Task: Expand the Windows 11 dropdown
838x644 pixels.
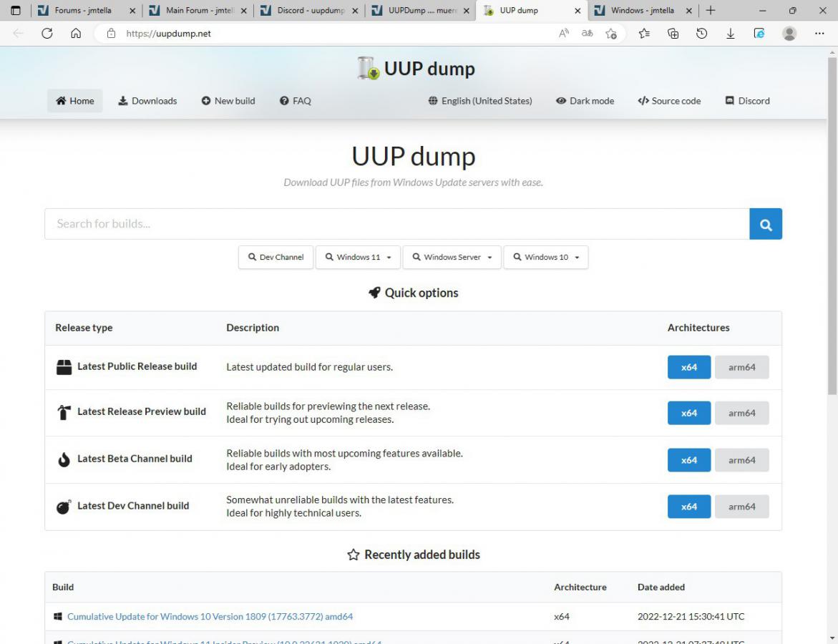Action: (x=359, y=257)
